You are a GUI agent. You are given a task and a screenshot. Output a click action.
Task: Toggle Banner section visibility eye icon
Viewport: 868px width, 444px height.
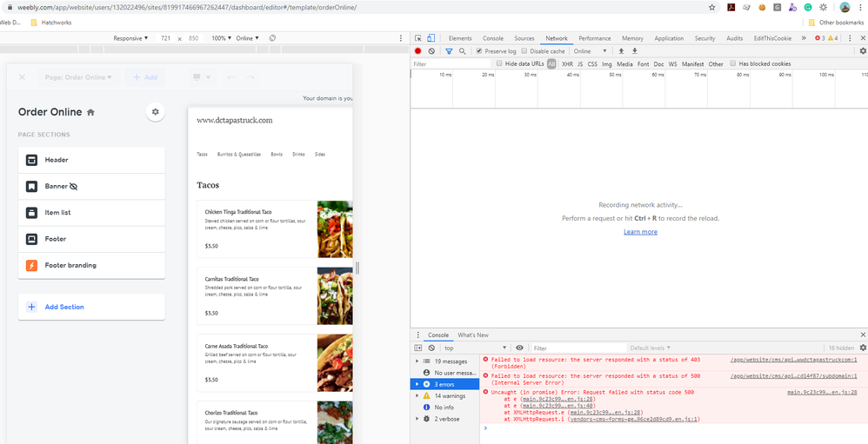[x=74, y=187]
